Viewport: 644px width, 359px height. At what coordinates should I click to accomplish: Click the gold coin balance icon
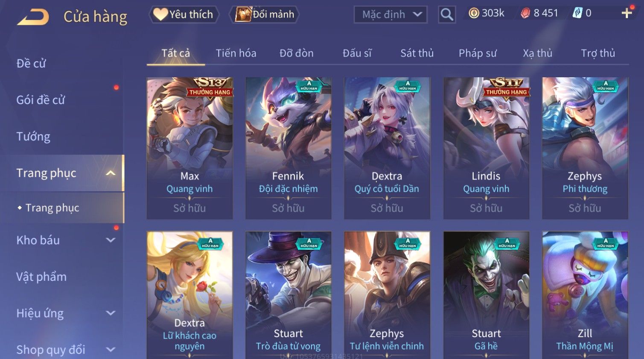pyautogui.click(x=474, y=13)
